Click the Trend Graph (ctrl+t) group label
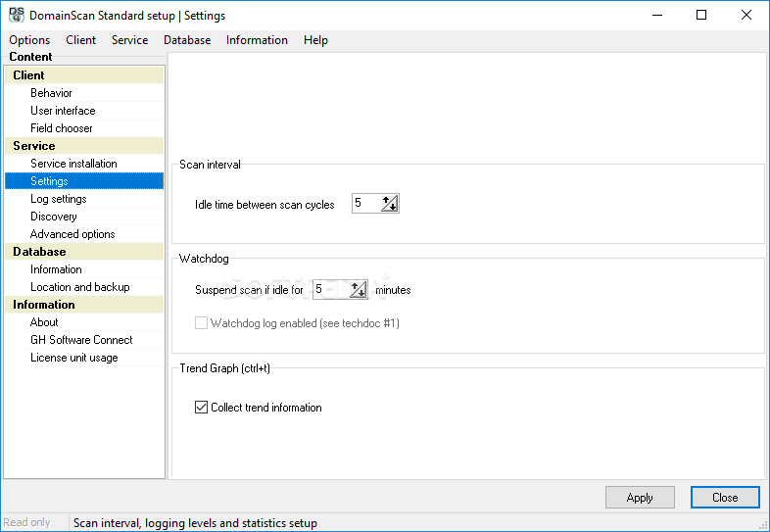 pos(225,368)
